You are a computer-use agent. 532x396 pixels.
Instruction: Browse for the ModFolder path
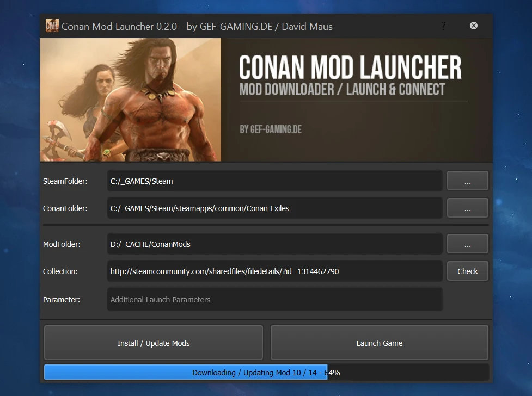[468, 244]
